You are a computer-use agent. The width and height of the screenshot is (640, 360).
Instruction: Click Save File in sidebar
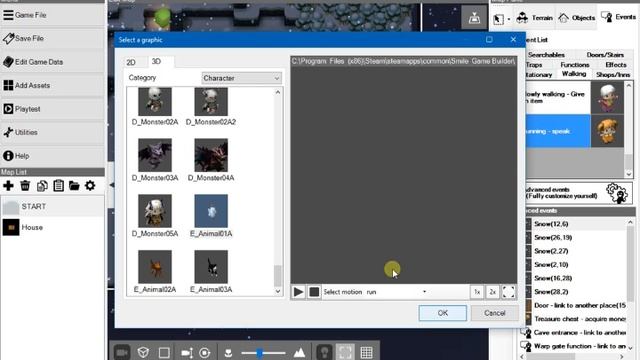52,38
